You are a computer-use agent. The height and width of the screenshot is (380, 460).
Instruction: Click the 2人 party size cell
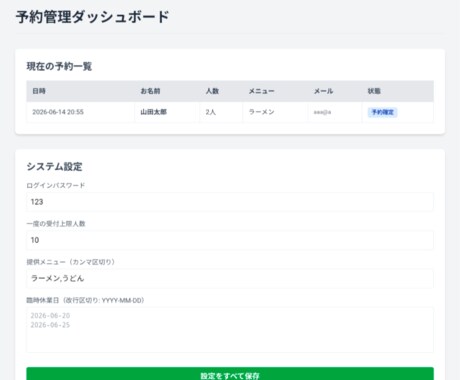coord(221,112)
